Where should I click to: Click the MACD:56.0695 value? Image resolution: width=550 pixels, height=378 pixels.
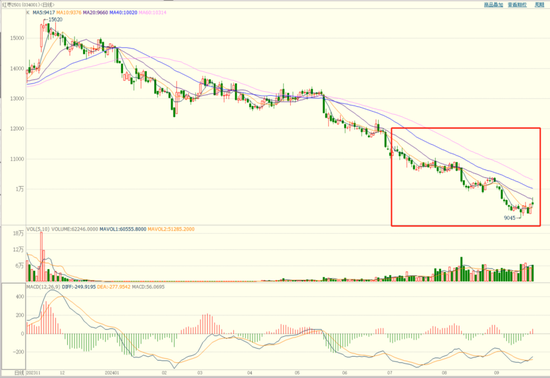148,287
